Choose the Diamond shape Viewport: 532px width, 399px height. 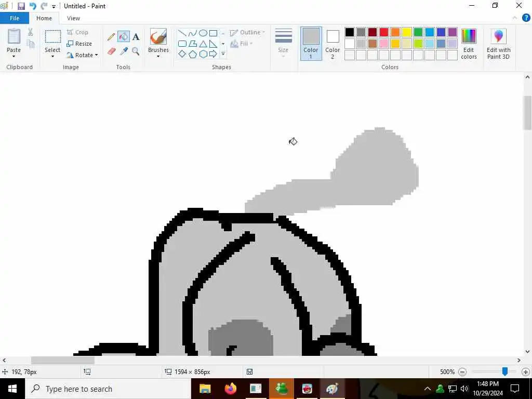(x=182, y=54)
